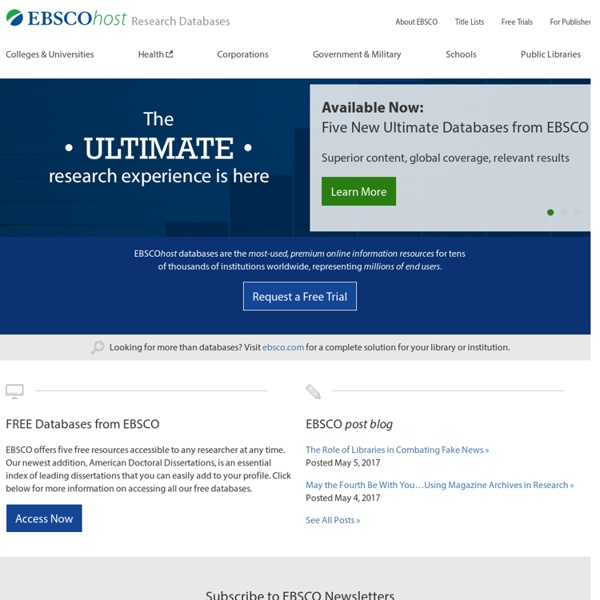The image size is (600, 600).
Task: Go to Public Libraries section
Action: 551,54
